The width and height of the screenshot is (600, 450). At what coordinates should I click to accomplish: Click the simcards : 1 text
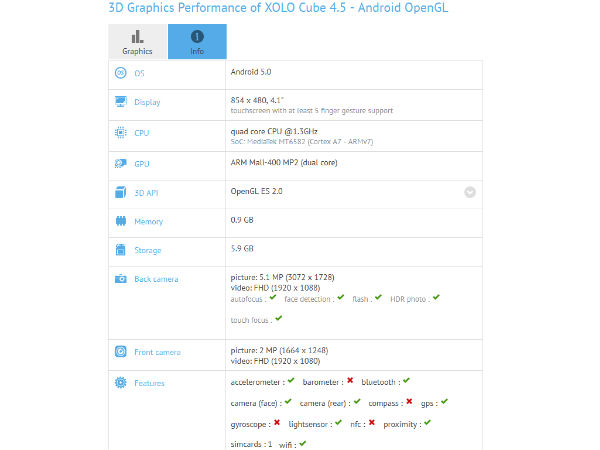point(251,445)
